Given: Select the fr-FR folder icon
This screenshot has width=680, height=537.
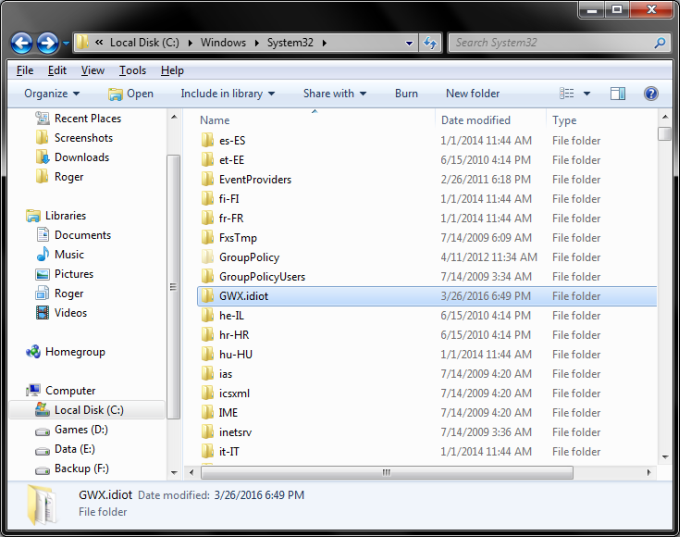Looking at the screenshot, I should coord(207,218).
